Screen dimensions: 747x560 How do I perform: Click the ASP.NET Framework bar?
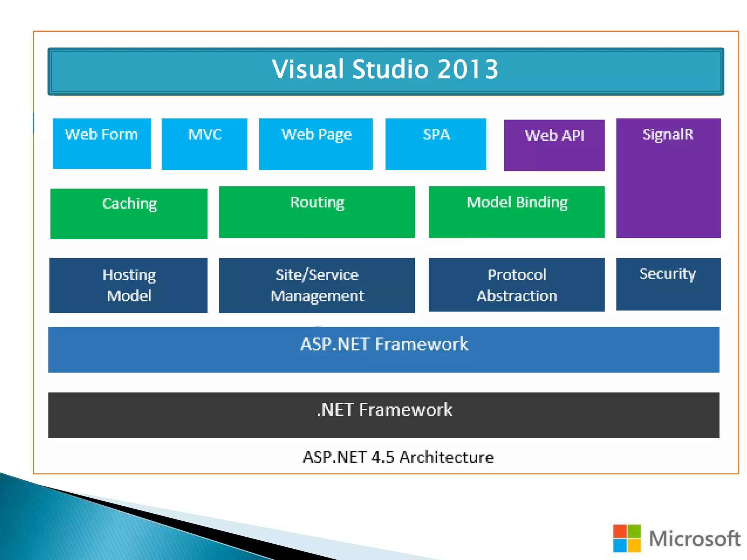(x=383, y=349)
